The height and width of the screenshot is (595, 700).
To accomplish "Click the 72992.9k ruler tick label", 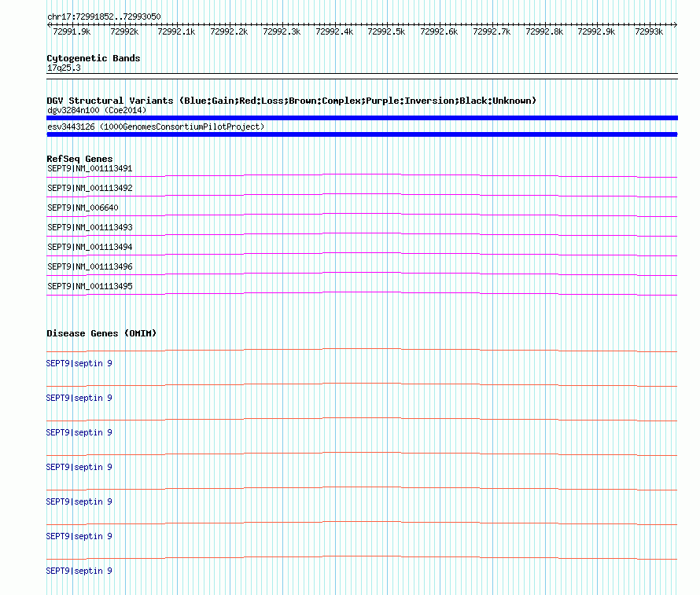I will pyautogui.click(x=596, y=31).
